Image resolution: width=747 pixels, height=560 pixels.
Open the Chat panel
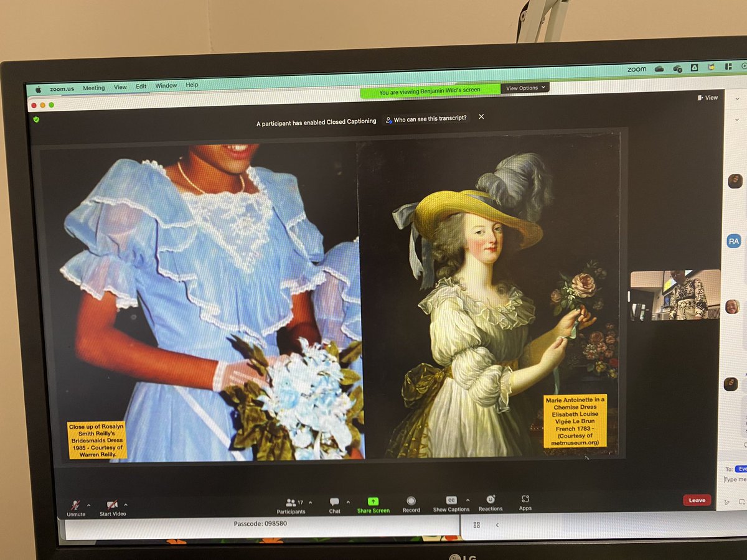click(x=334, y=505)
